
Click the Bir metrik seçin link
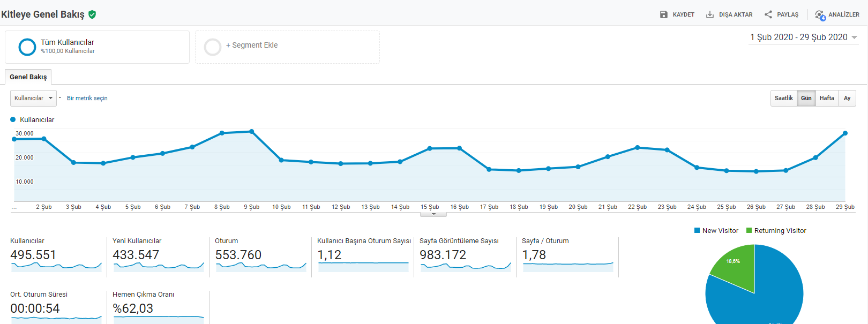[x=87, y=98]
